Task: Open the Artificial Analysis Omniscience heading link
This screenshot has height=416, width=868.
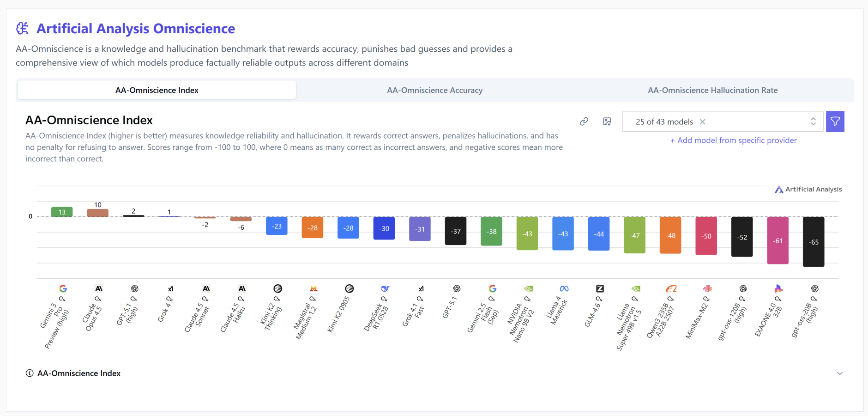Action: click(x=136, y=29)
